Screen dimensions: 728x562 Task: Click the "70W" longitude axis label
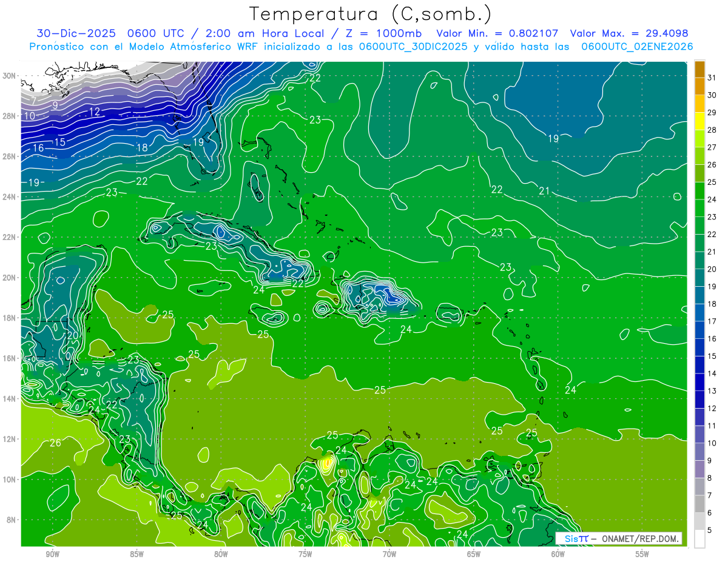coord(389,554)
